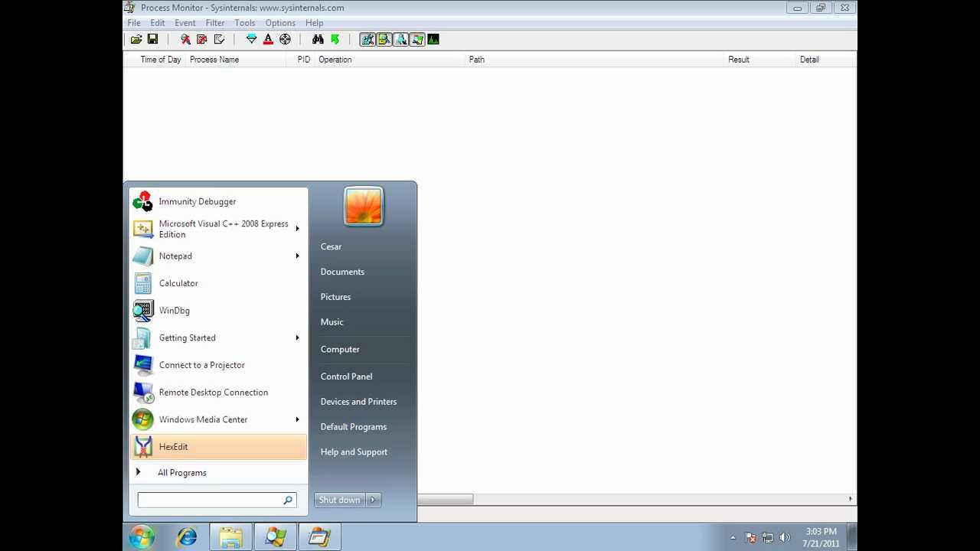Open the Tools menu
This screenshot has height=551, width=980.
245,23
